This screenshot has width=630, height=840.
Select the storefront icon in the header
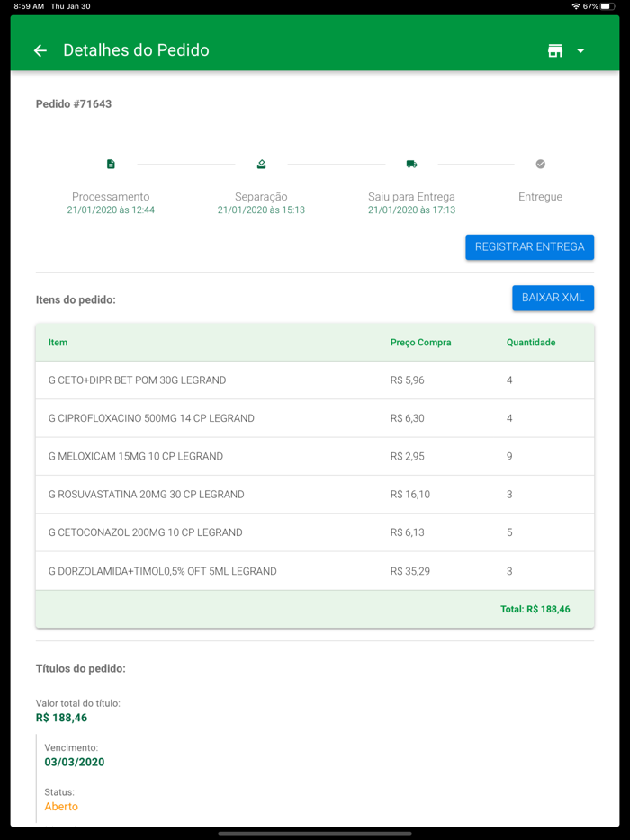tap(556, 51)
